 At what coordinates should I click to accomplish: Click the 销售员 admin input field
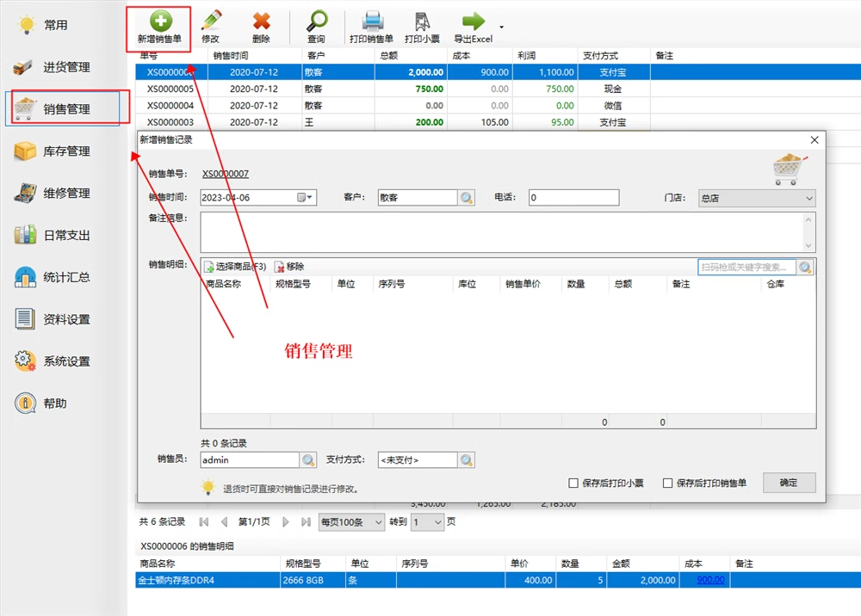tap(250, 459)
